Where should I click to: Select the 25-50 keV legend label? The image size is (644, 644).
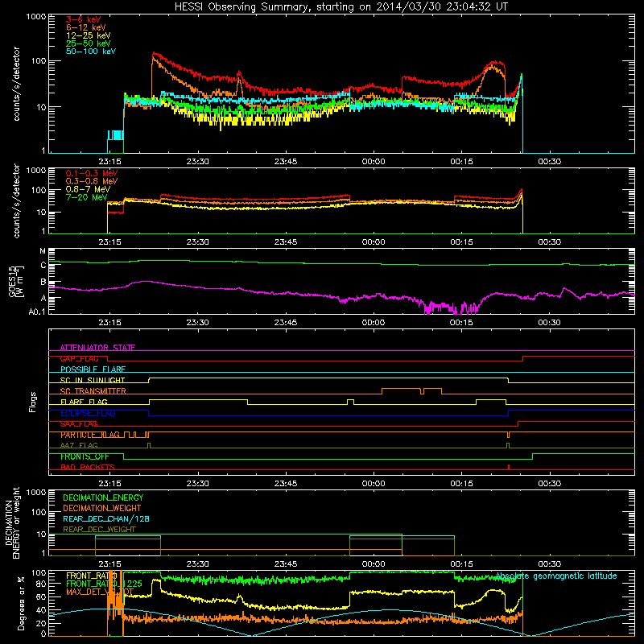(89, 43)
